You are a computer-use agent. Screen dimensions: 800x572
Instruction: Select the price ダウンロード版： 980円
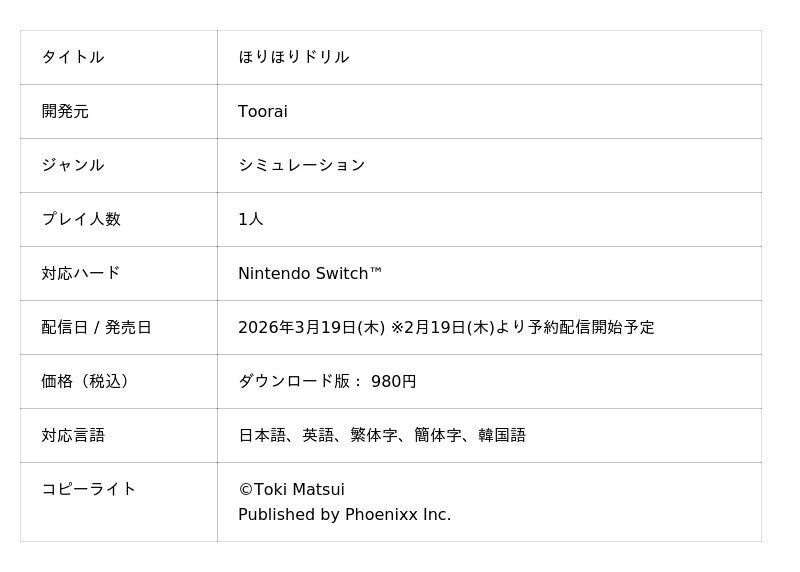(x=327, y=381)
